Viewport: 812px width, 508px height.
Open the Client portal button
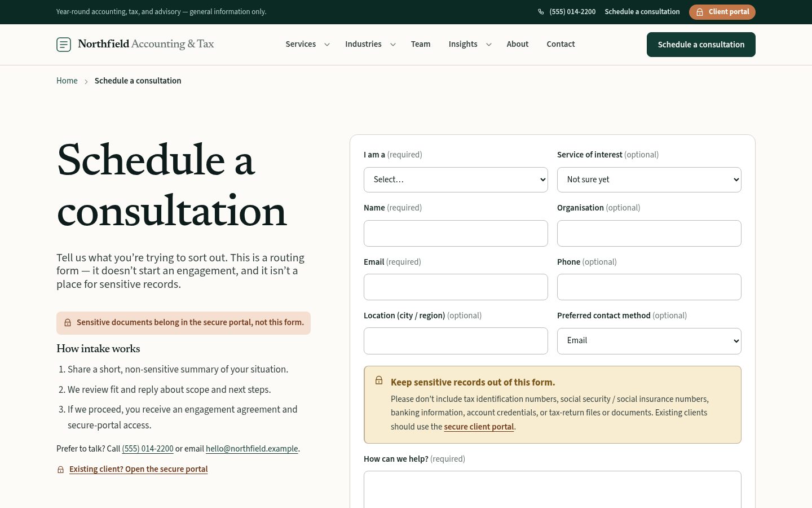tap(722, 12)
